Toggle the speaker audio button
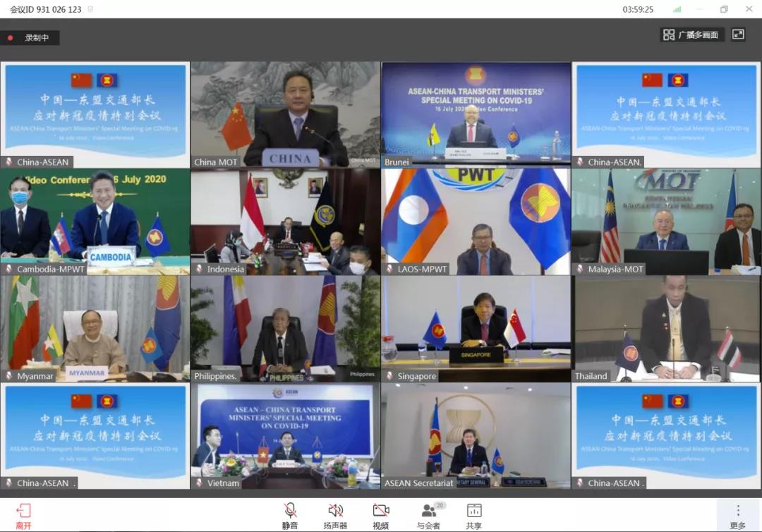Viewport: 762px width, 532px height. point(335,511)
